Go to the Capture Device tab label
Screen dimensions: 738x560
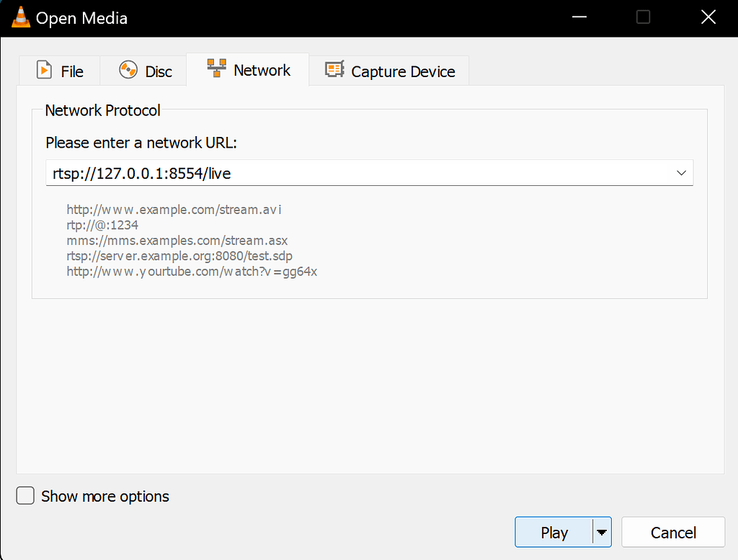[x=403, y=71]
